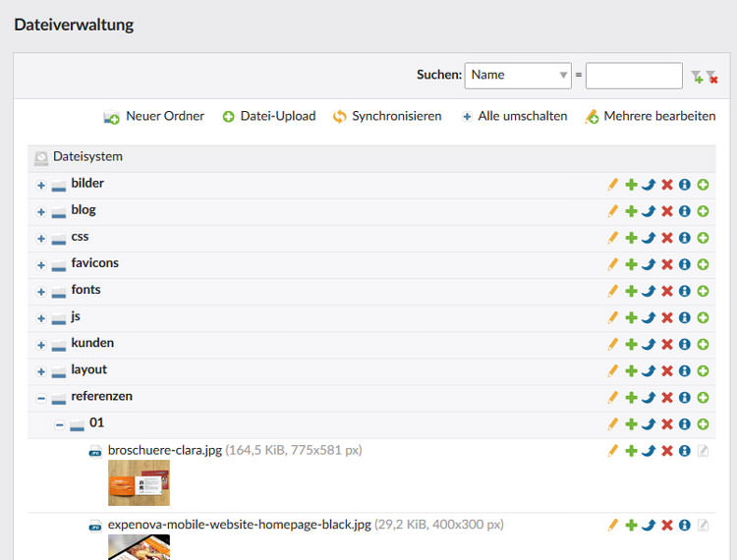
Task: Rename broschuere-clara.jpg with the pencil icon
Action: [612, 451]
